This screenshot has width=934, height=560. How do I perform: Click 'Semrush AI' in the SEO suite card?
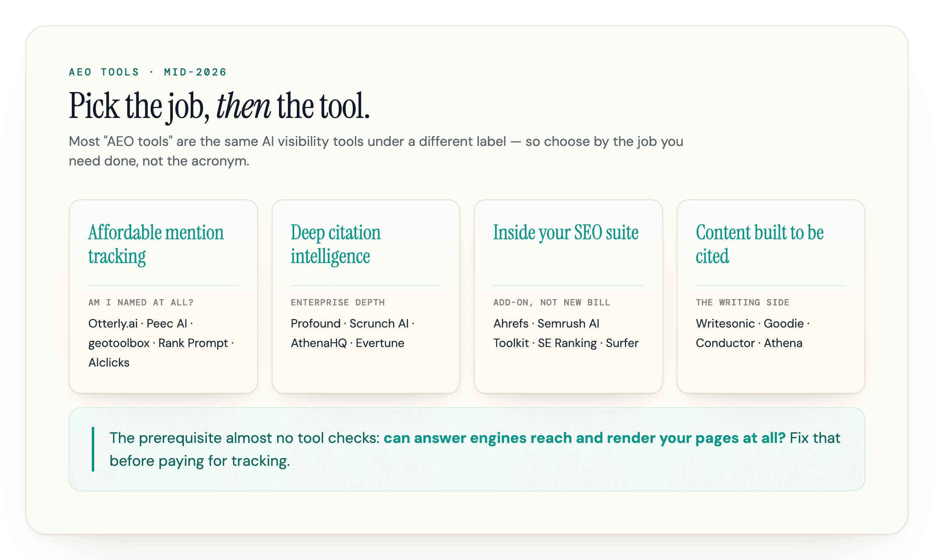point(568,324)
